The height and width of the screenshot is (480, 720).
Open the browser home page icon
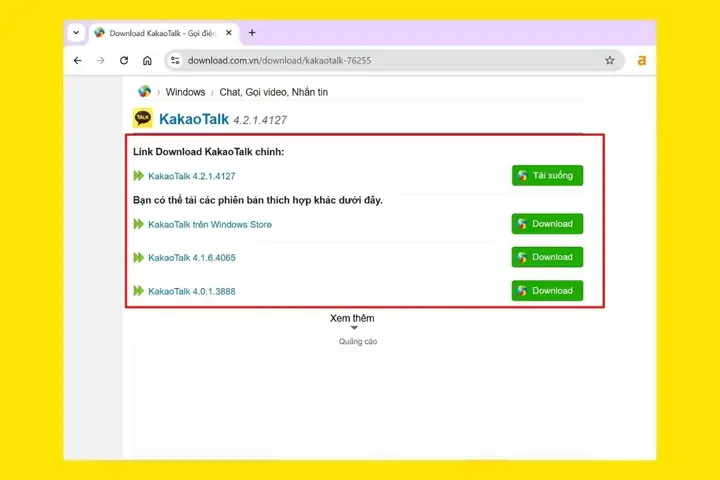[x=147, y=61]
